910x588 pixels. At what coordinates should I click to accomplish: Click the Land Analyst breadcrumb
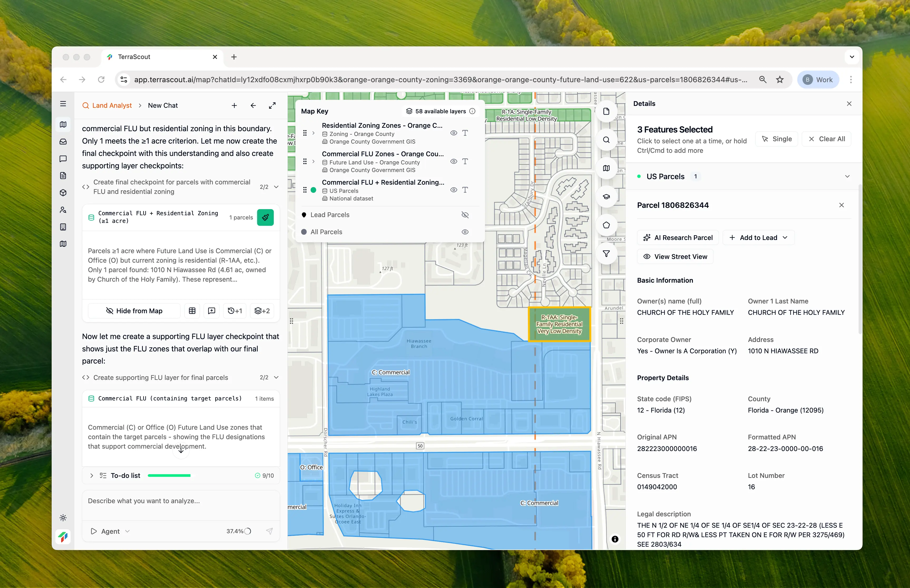point(111,105)
